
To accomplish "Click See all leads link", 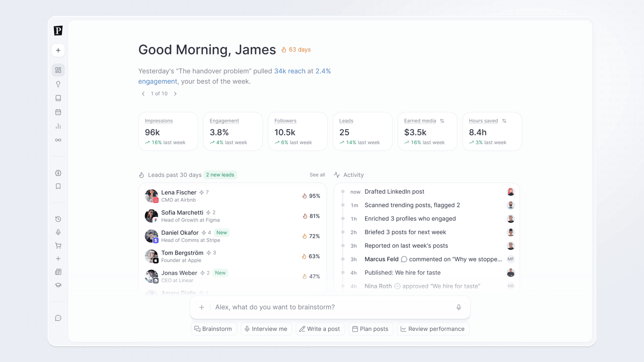I will click(317, 175).
